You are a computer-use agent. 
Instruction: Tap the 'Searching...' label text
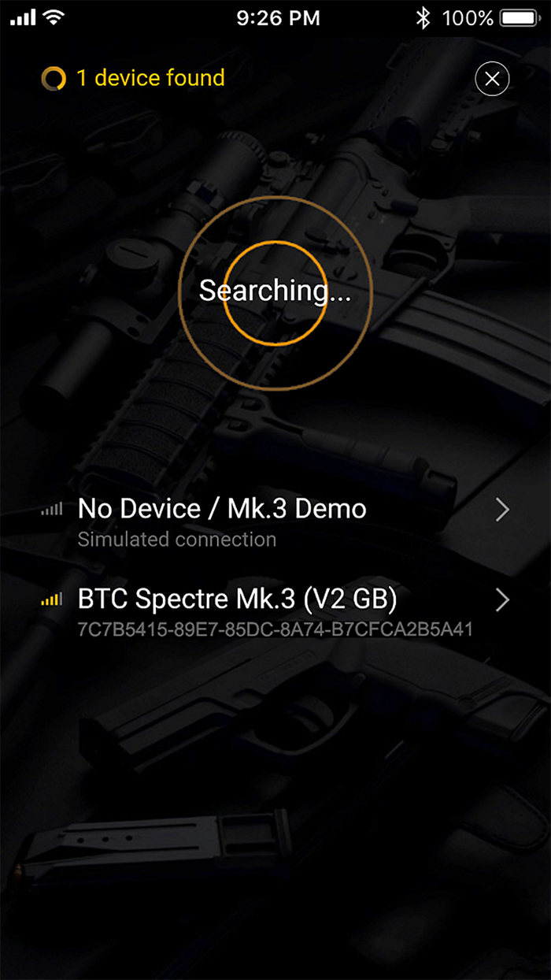click(275, 291)
